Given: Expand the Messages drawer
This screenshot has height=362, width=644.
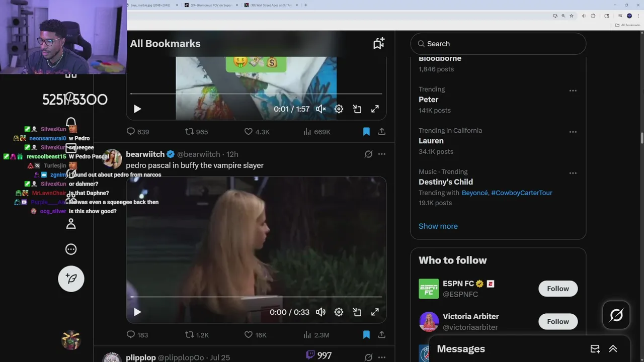Looking at the screenshot, I should coord(613,349).
